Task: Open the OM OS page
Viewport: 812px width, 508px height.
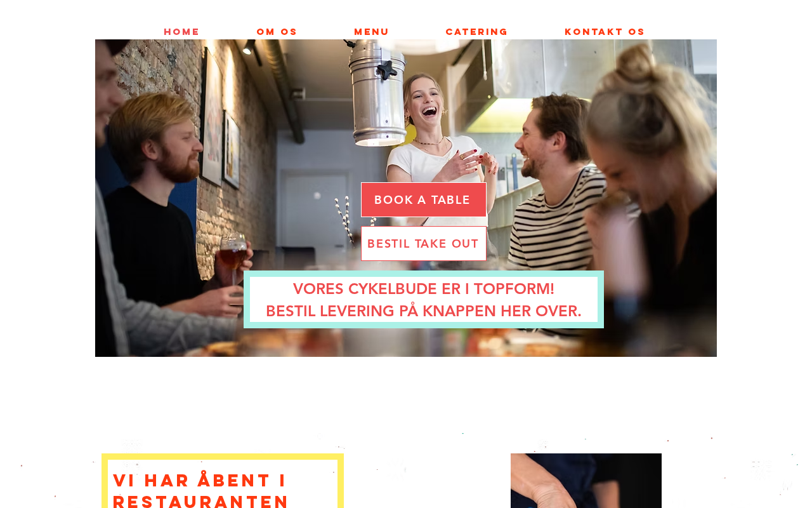Action: pyautogui.click(x=277, y=32)
